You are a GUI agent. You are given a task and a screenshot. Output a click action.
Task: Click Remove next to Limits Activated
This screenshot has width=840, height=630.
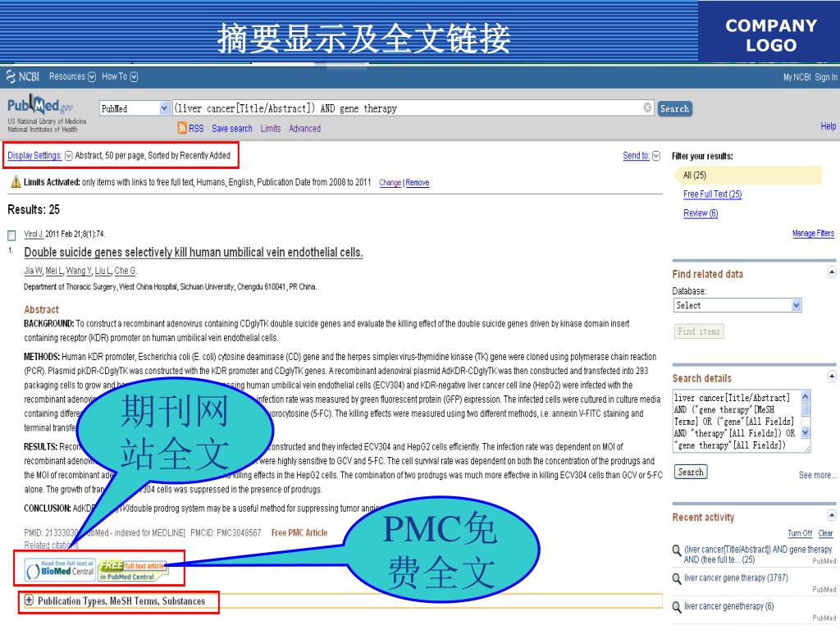pyautogui.click(x=418, y=183)
